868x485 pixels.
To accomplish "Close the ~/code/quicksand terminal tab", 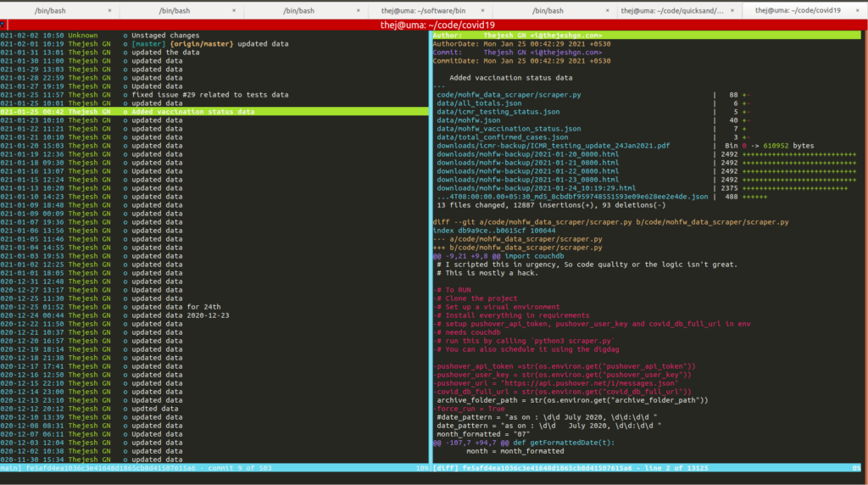I will click(x=732, y=10).
